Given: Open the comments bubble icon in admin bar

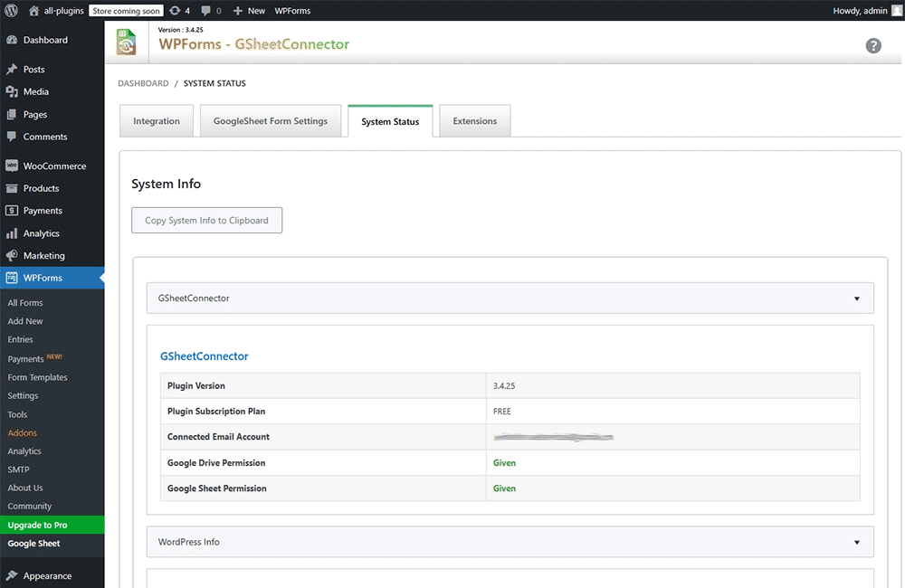Looking at the screenshot, I should [205, 10].
